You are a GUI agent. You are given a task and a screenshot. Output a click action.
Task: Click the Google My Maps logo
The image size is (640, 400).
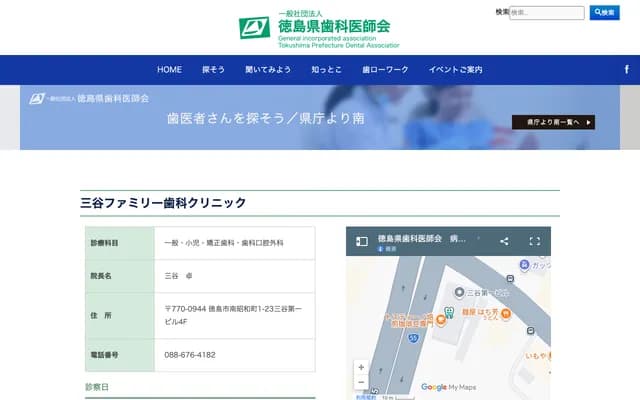click(448, 387)
